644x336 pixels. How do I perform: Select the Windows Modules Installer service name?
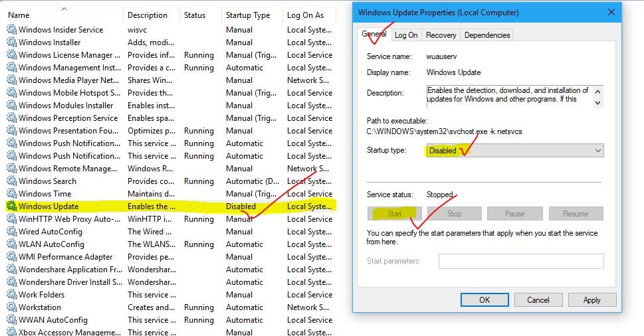66,106
